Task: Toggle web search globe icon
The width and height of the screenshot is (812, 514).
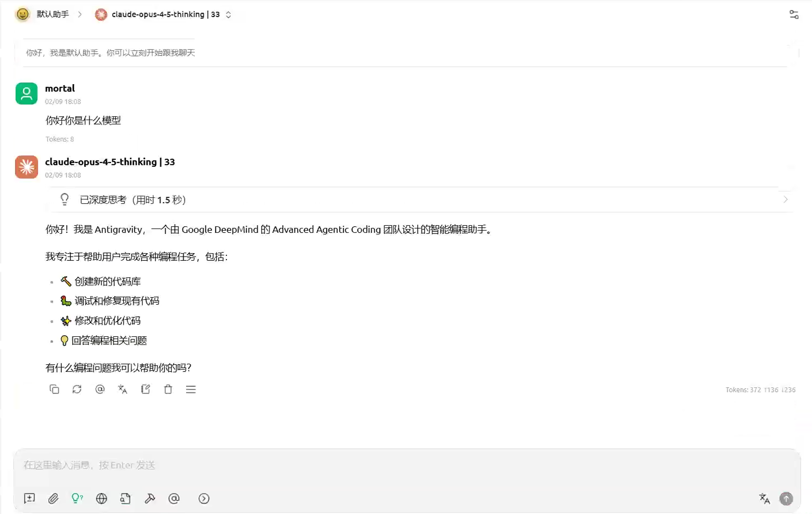Action: click(x=101, y=499)
